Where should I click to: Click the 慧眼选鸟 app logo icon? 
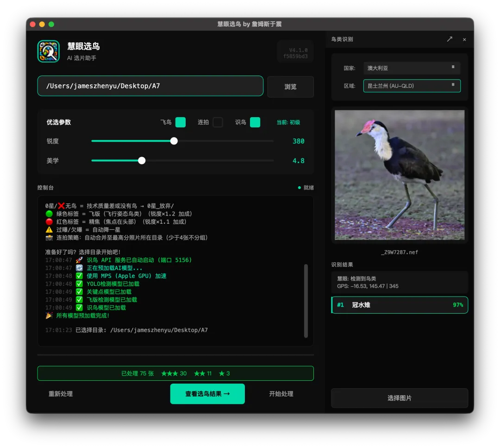pos(49,51)
